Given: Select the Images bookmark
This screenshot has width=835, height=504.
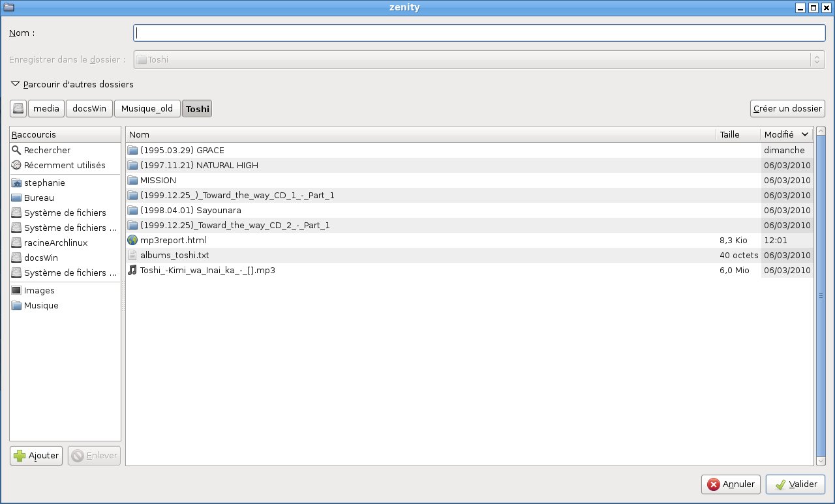Looking at the screenshot, I should pos(39,291).
